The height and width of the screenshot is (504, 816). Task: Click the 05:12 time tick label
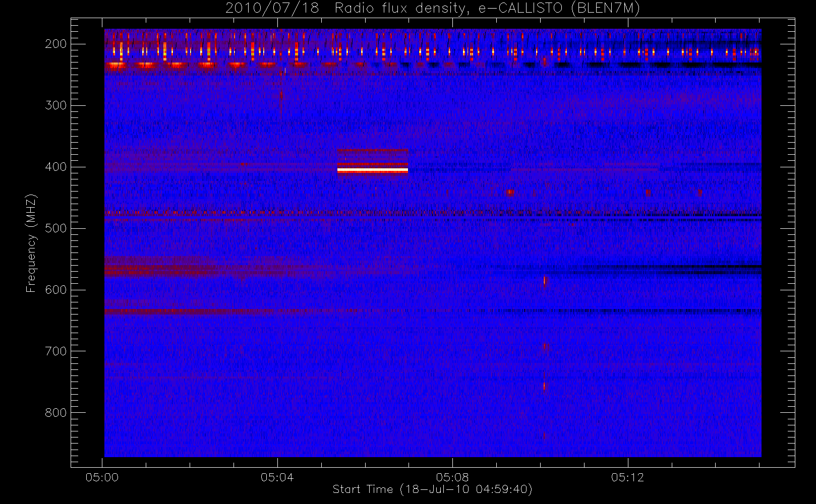[x=628, y=477]
